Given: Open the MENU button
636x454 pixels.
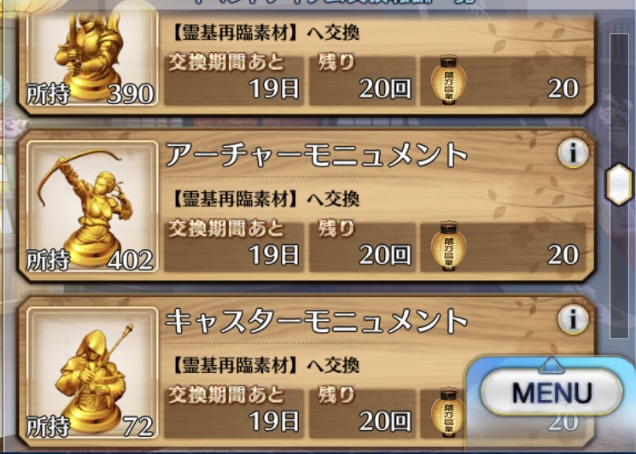Looking at the screenshot, I should coord(551,393).
